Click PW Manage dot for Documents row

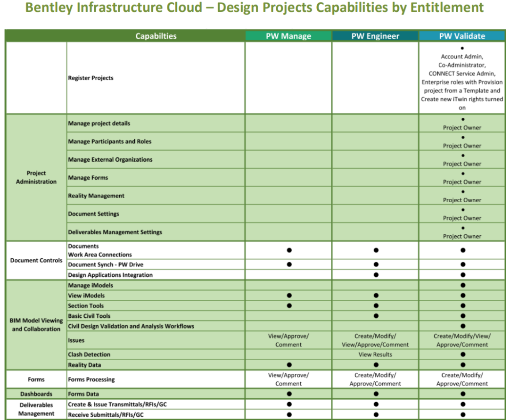point(289,250)
